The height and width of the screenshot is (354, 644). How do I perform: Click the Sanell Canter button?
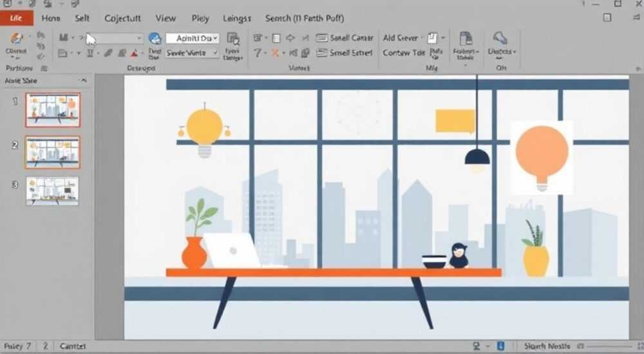point(345,38)
